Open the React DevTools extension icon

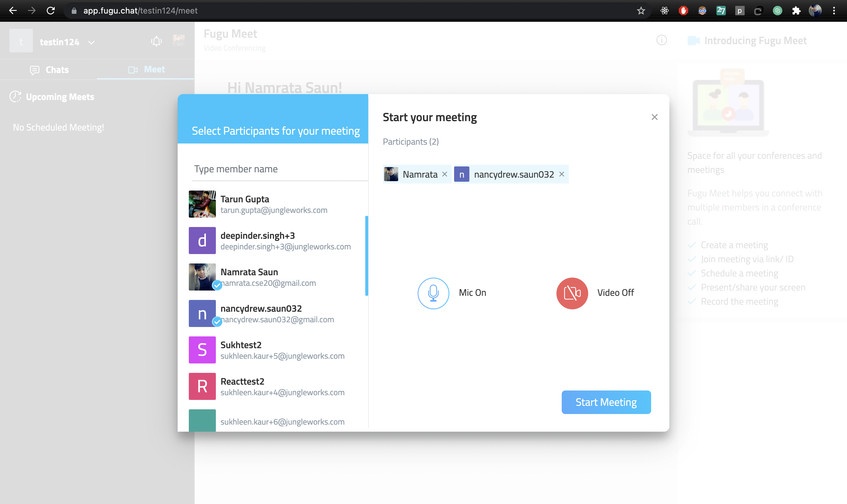(x=664, y=11)
